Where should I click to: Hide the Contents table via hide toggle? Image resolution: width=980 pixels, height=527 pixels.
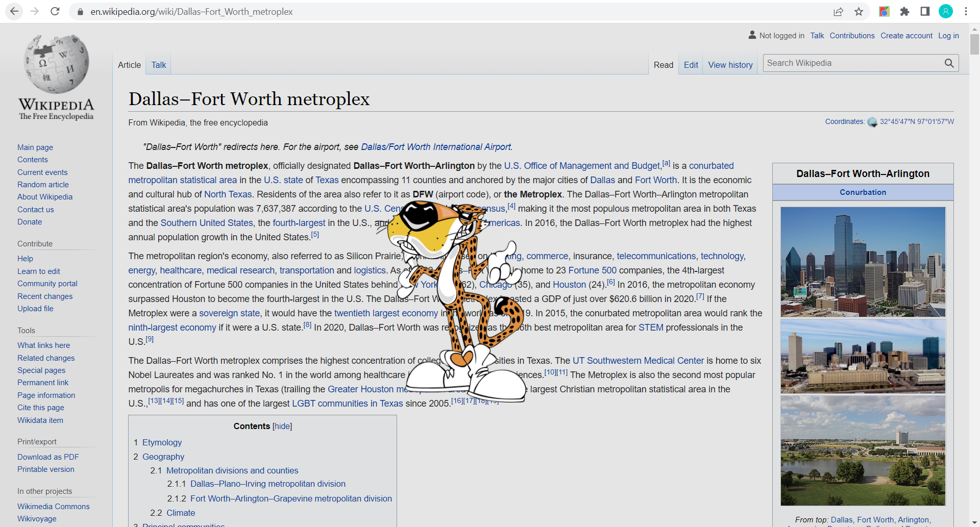pos(282,426)
